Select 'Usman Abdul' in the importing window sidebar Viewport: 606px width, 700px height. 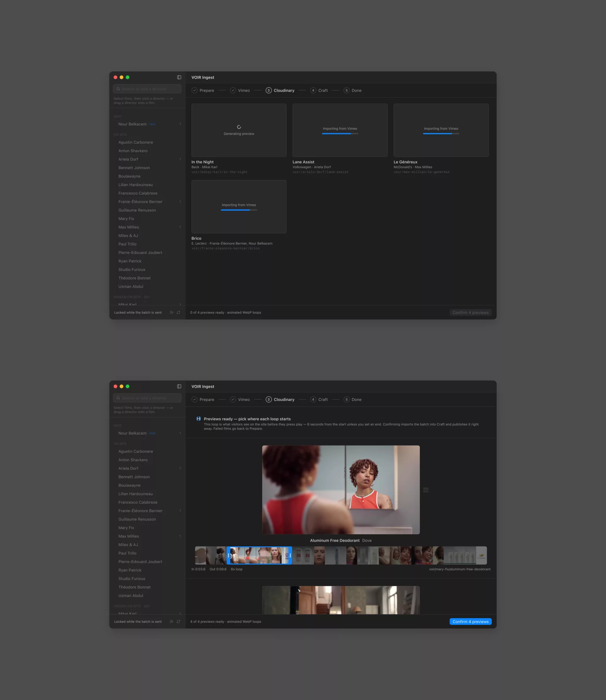click(x=148, y=287)
